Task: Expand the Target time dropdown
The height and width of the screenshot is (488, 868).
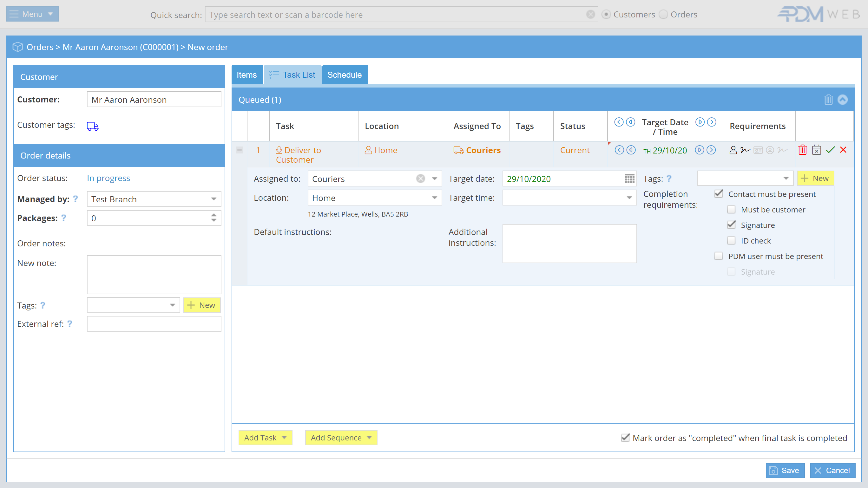Action: 629,198
